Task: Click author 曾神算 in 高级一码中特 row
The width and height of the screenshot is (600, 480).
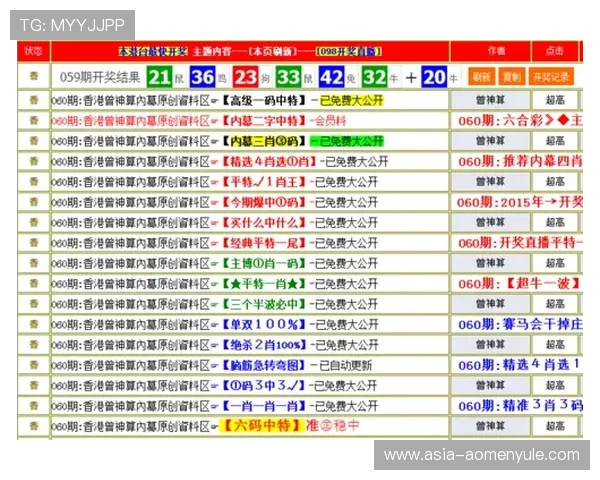Action: (x=490, y=100)
